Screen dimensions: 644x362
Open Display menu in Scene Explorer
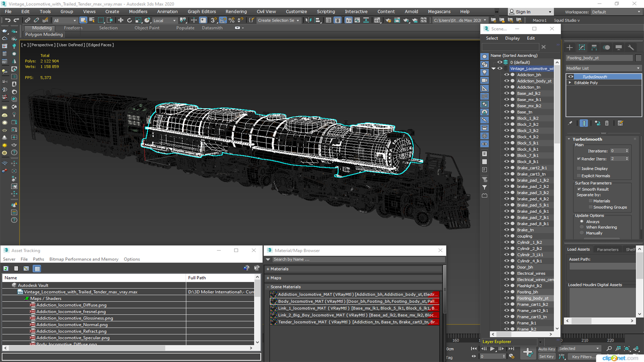pos(512,38)
